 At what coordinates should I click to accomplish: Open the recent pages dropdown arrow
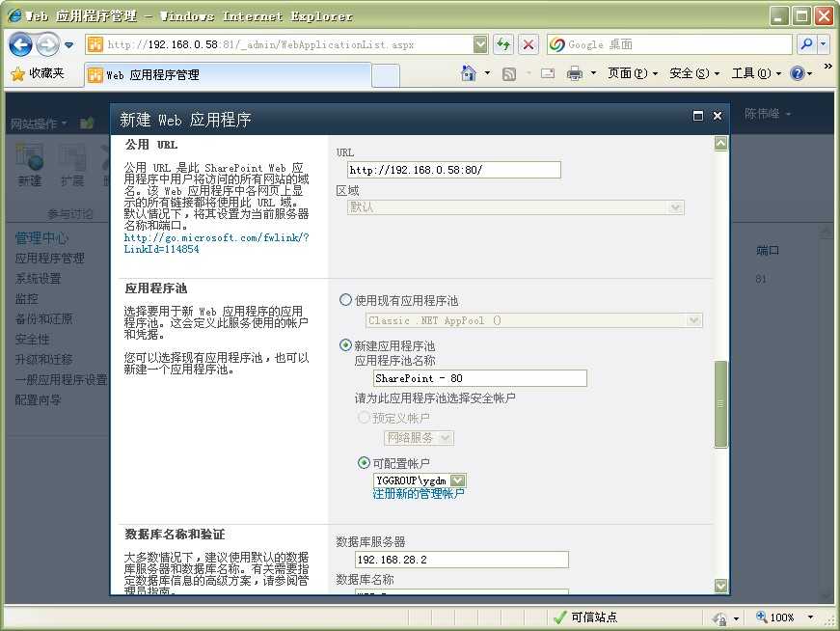coord(69,45)
